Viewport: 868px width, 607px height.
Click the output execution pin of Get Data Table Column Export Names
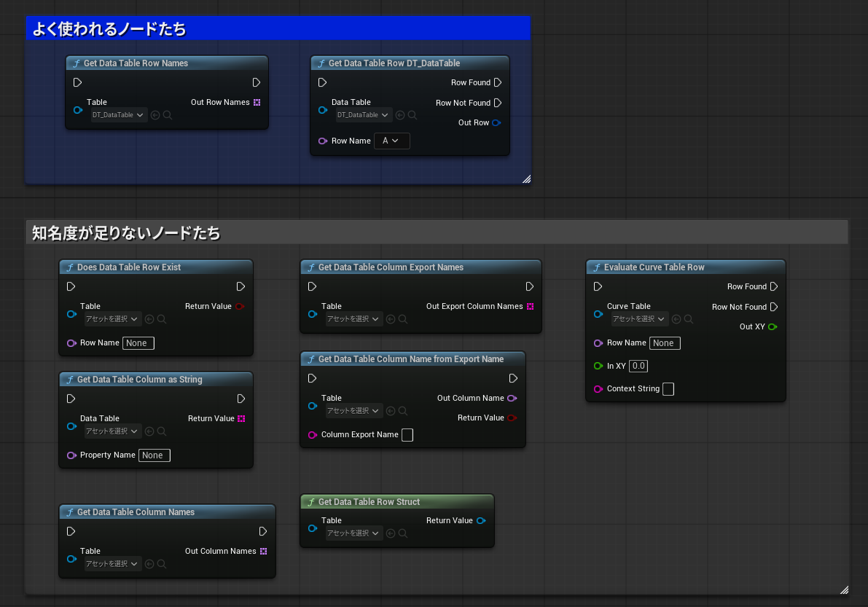529,286
